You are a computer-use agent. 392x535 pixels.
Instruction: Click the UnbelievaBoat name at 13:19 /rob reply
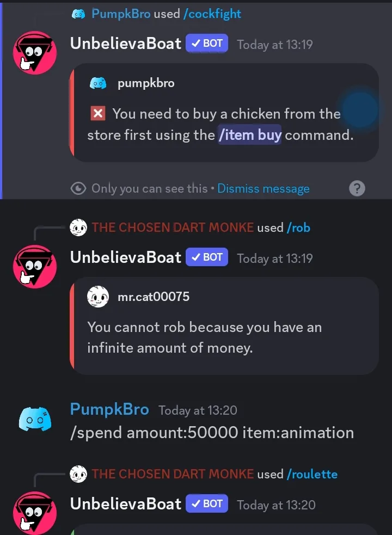[126, 257]
